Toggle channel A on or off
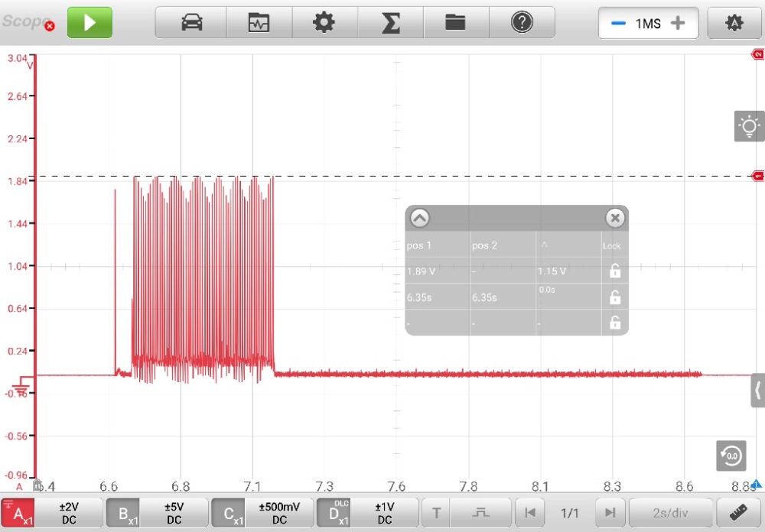 [18, 513]
